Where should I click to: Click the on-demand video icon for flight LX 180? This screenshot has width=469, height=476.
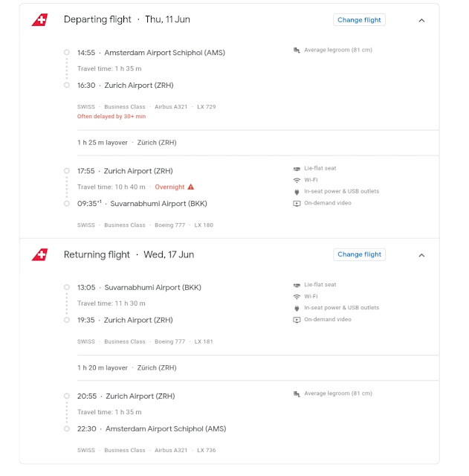[297, 203]
